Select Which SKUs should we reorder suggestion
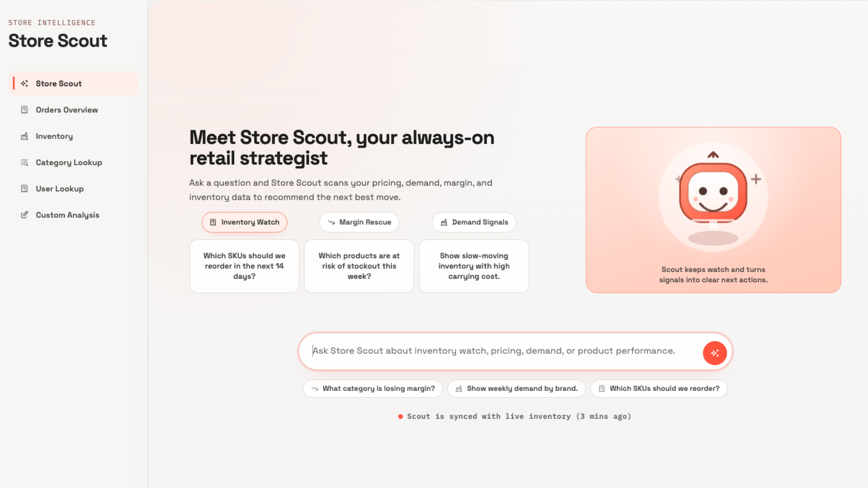868x488 pixels. (x=658, y=388)
